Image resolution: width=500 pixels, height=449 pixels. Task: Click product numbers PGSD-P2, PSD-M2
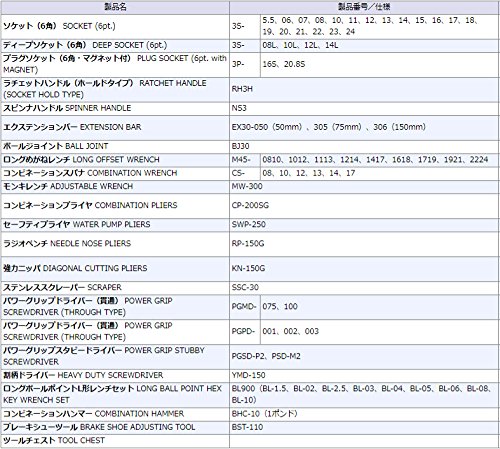364,357
